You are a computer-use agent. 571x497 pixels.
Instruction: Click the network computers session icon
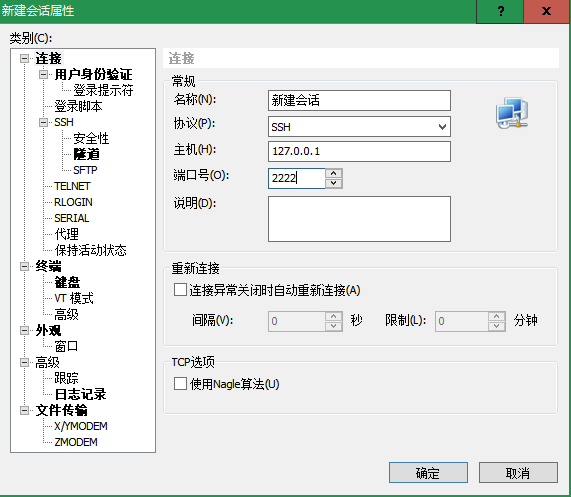point(512,113)
